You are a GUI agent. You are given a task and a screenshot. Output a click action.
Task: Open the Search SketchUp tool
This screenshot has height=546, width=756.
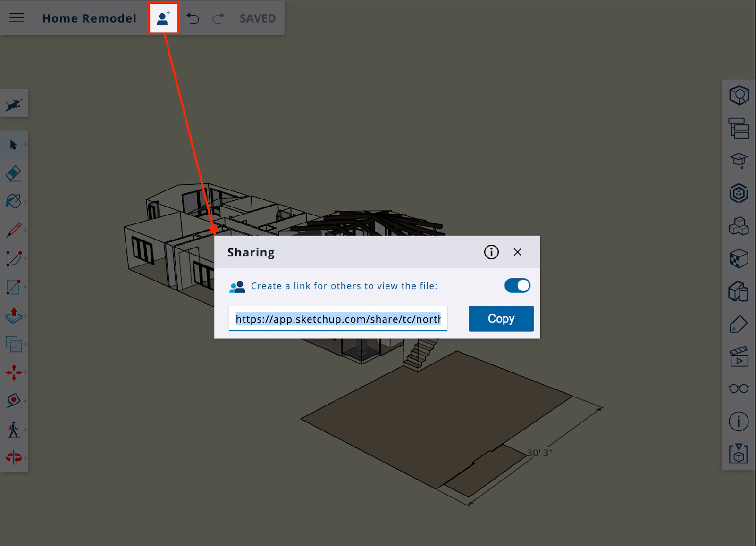pyautogui.click(x=14, y=104)
